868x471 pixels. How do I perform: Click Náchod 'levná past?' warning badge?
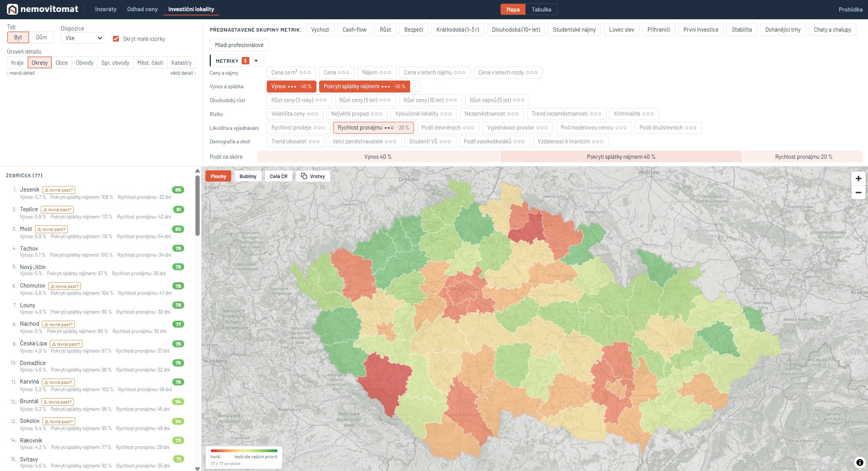[x=58, y=325]
